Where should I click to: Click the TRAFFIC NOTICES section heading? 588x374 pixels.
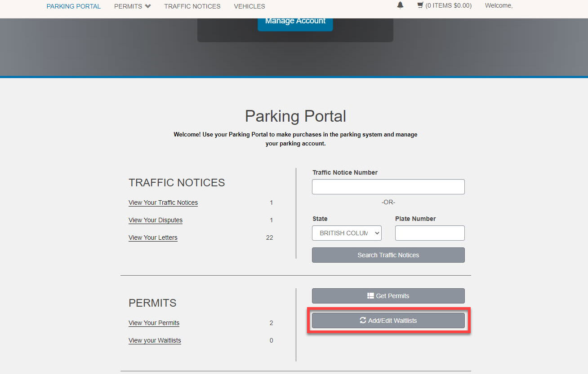(177, 183)
